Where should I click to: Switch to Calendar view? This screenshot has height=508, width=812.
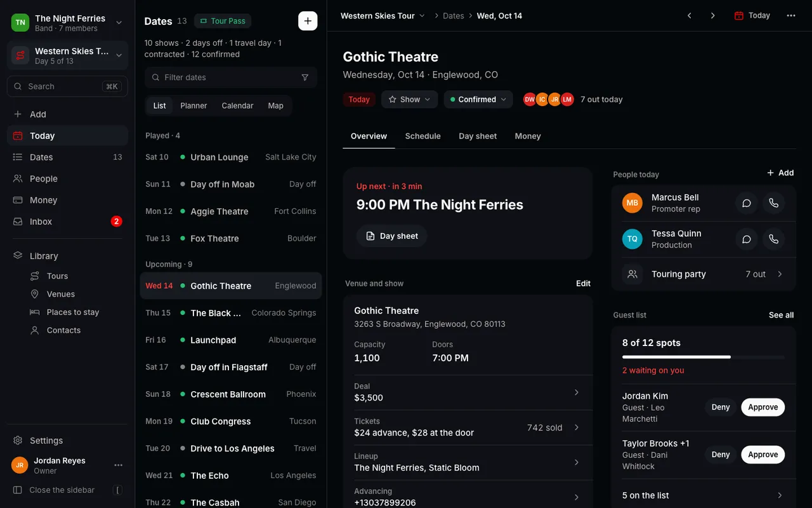point(237,106)
